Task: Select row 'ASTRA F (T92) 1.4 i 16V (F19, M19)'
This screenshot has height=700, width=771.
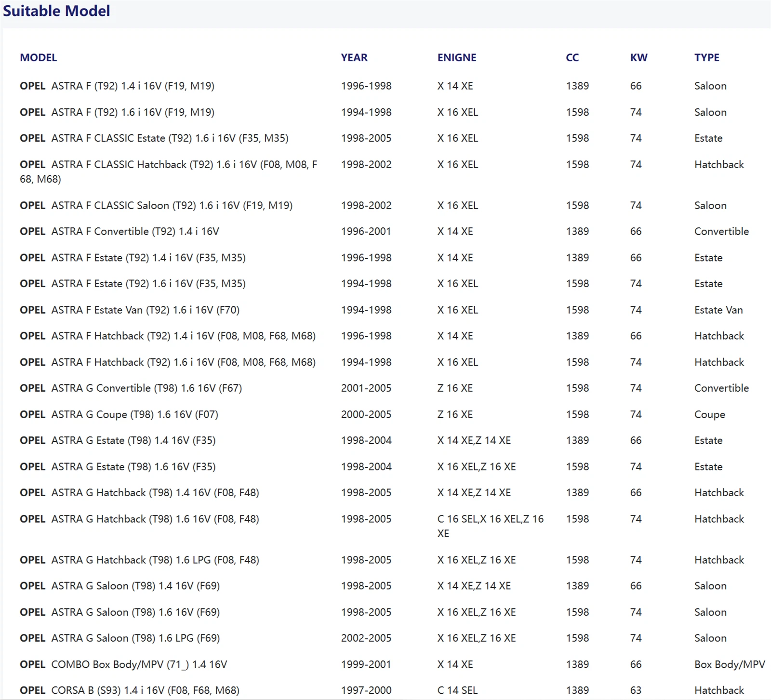Action: tap(385, 86)
